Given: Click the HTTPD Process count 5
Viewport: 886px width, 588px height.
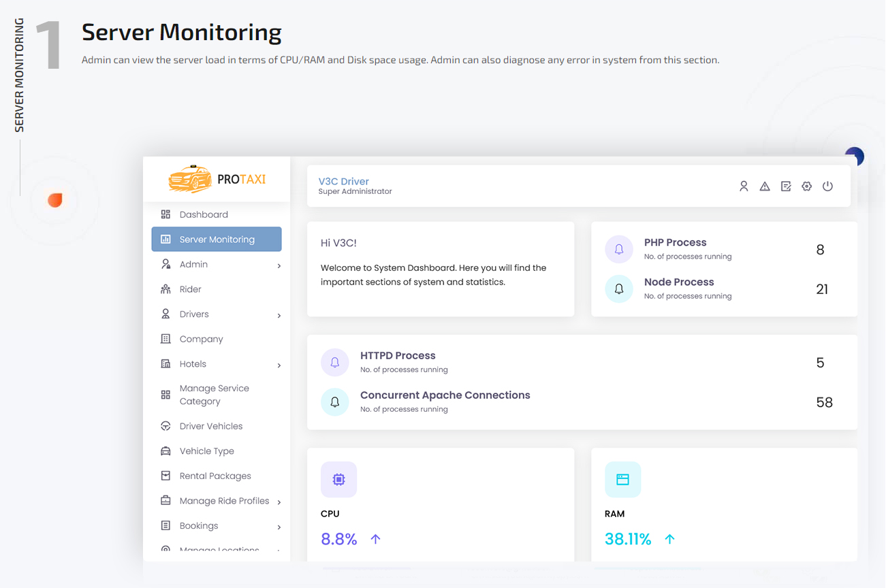Looking at the screenshot, I should click(820, 363).
